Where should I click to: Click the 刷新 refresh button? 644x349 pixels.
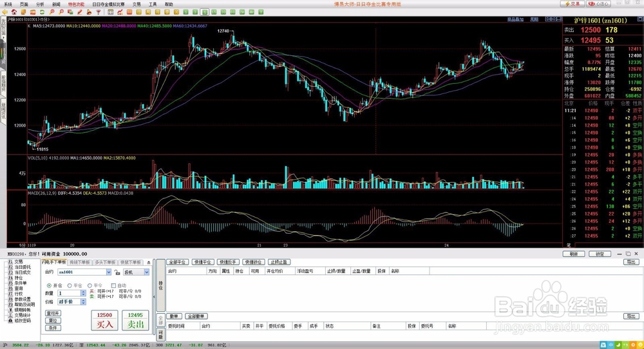pyautogui.click(x=574, y=254)
